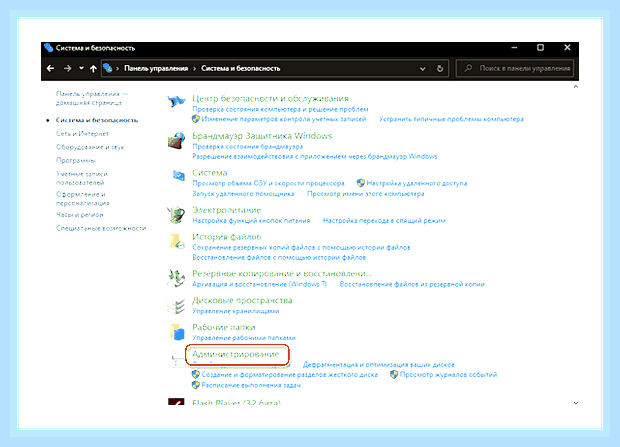Open the Администрирование link
620x447 pixels.
235,354
